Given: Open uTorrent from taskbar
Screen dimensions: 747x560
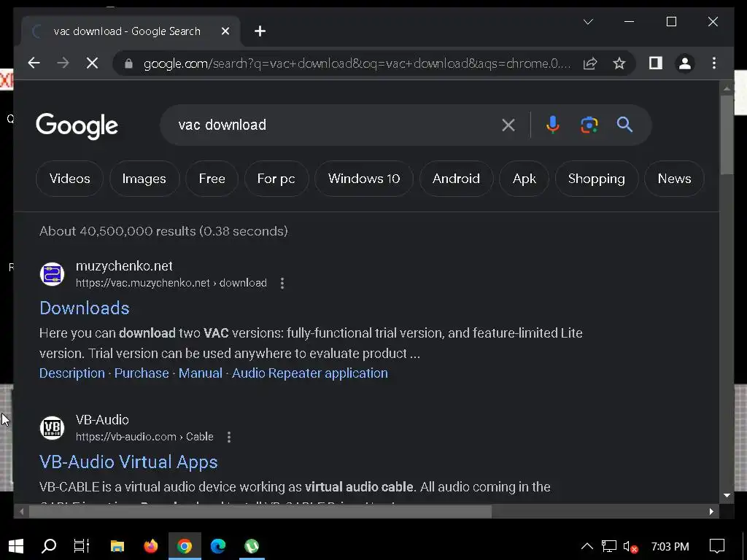Looking at the screenshot, I should pos(252,546).
